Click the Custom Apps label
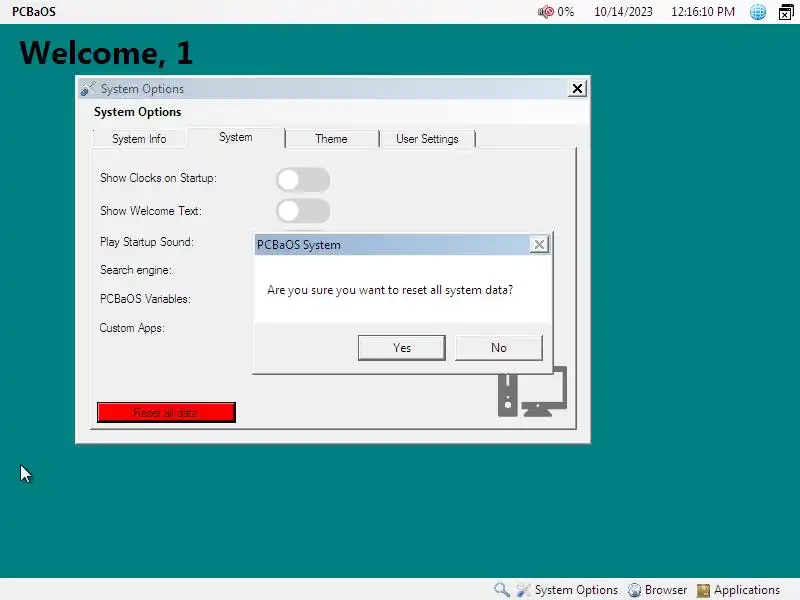This screenshot has width=800, height=600. click(132, 328)
